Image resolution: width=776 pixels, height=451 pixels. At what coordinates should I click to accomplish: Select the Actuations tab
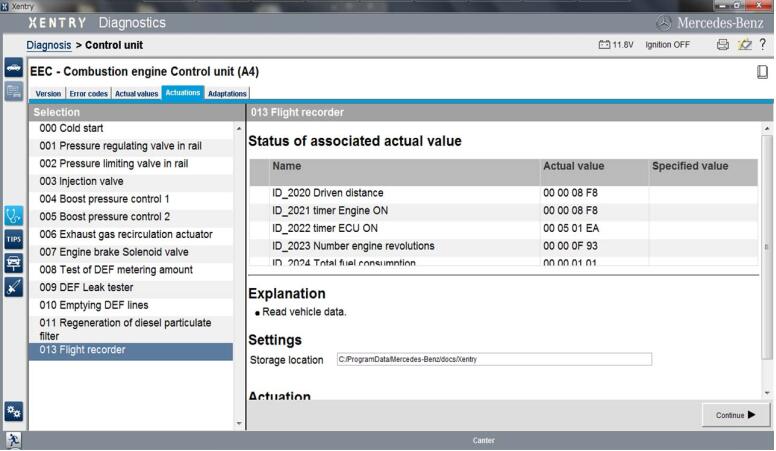point(183,93)
